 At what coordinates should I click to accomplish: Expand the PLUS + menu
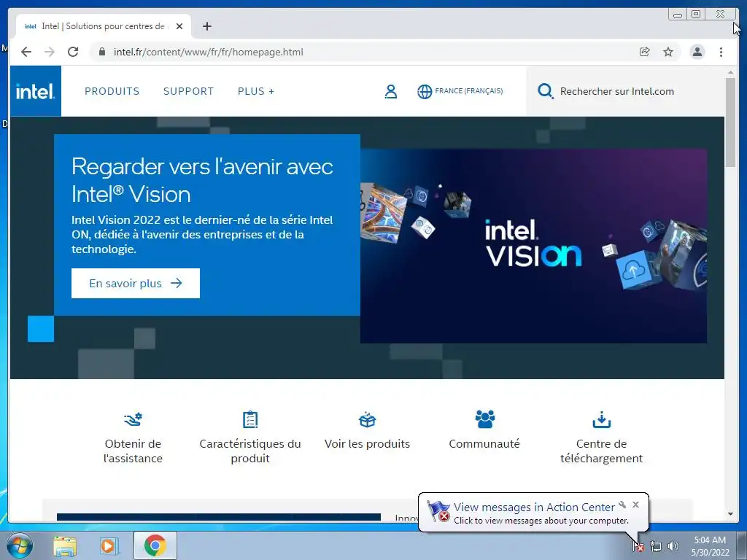coord(256,91)
